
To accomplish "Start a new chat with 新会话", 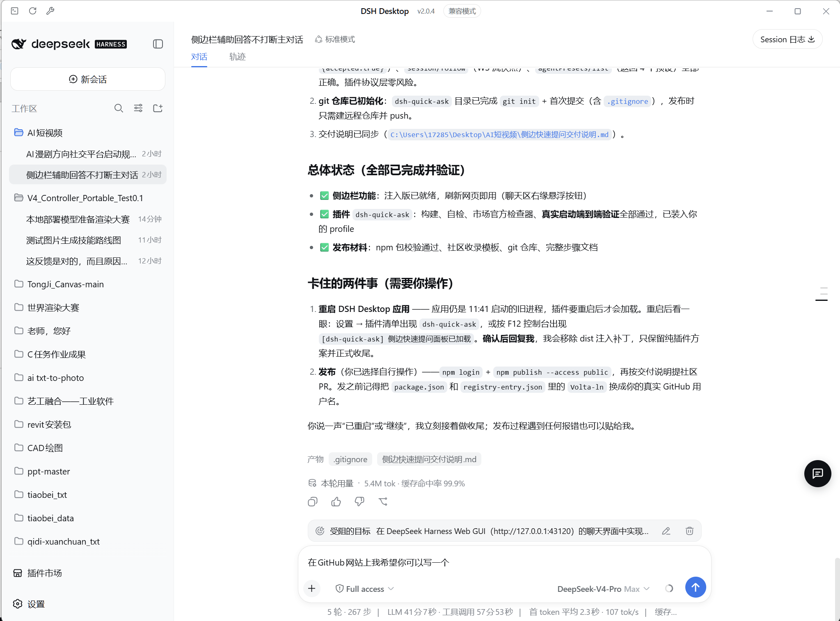I will point(88,79).
